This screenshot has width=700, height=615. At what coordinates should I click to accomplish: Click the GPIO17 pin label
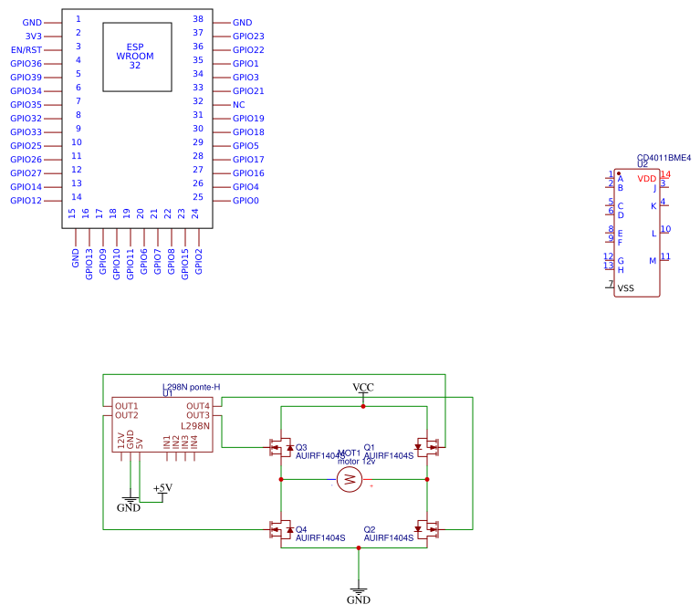pyautogui.click(x=248, y=160)
